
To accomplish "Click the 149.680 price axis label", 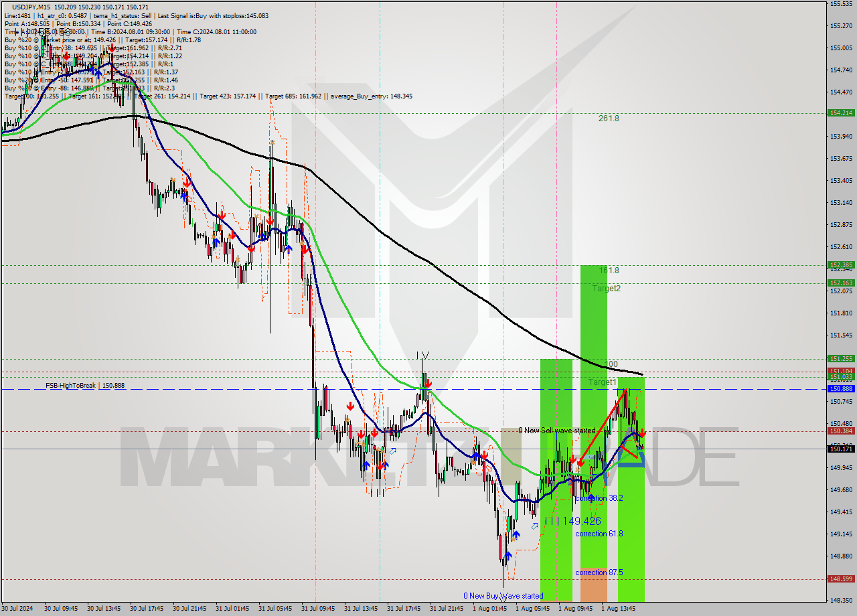I will pos(841,490).
